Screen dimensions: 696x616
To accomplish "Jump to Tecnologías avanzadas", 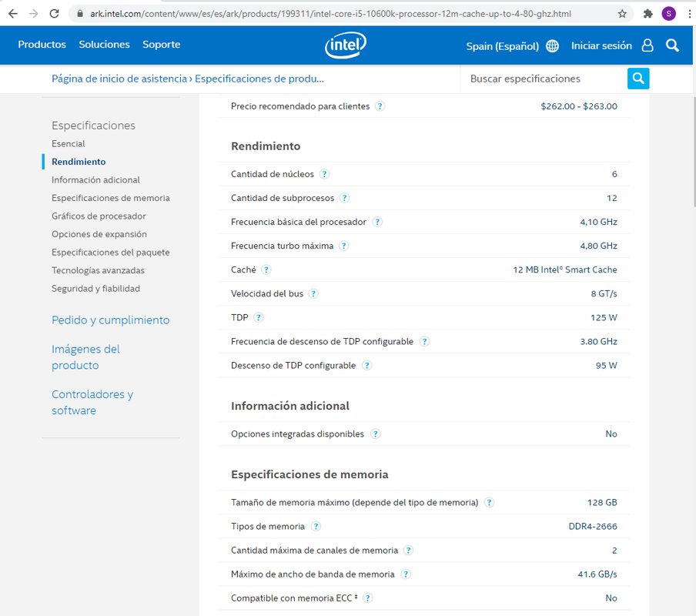I will tap(98, 270).
